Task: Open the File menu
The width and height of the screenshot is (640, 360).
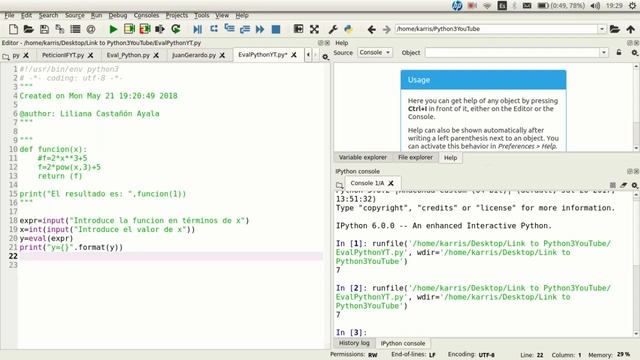Action: click(x=9, y=16)
